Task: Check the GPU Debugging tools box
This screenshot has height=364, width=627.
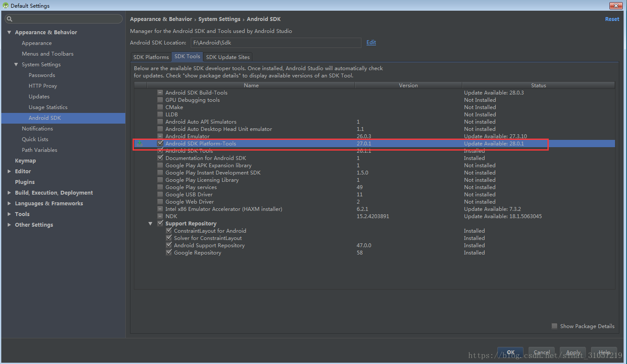Action: tap(160, 100)
